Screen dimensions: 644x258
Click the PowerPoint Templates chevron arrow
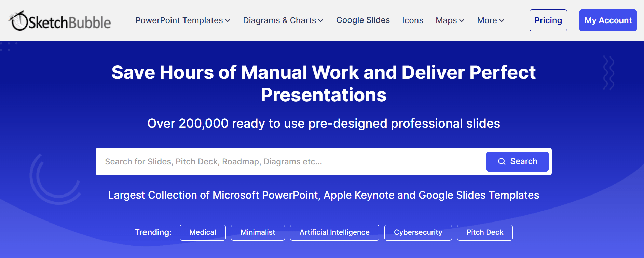click(228, 21)
